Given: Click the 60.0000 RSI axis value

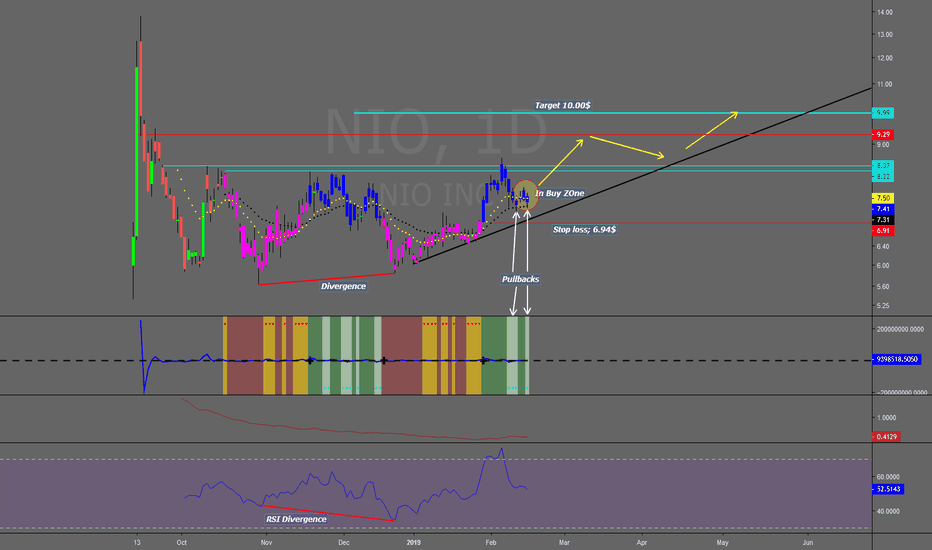Looking at the screenshot, I should pos(888,477).
